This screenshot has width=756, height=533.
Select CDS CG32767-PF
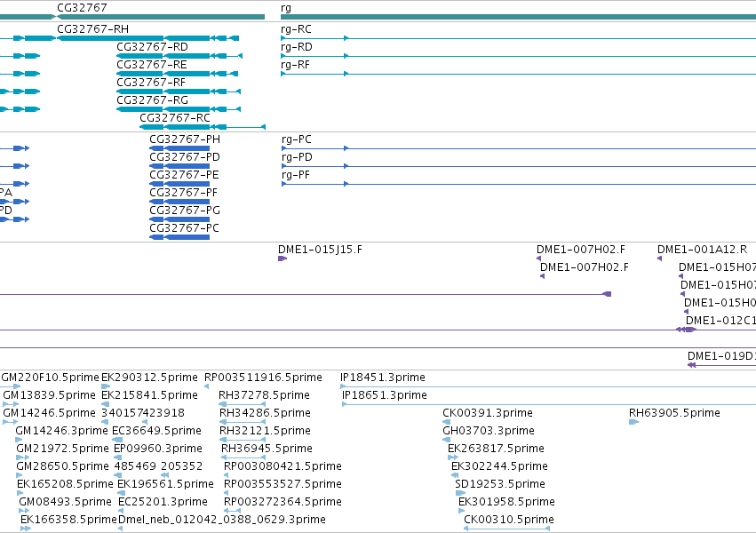tap(183, 193)
